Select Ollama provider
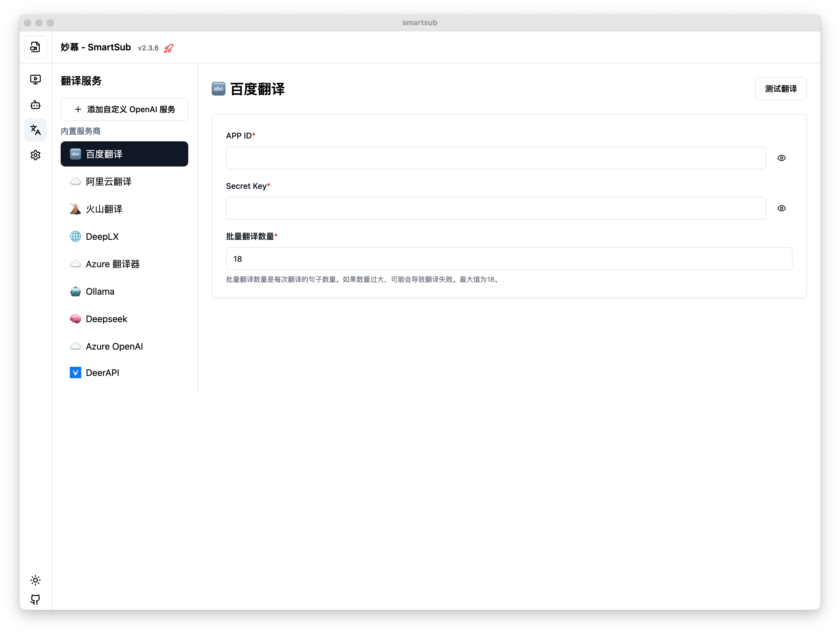 [x=124, y=292]
